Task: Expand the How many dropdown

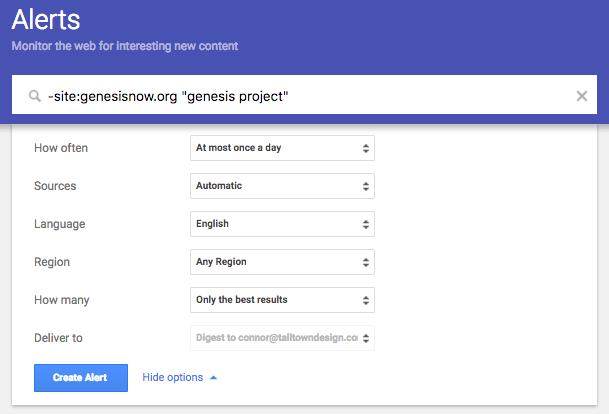Action: pyautogui.click(x=282, y=300)
